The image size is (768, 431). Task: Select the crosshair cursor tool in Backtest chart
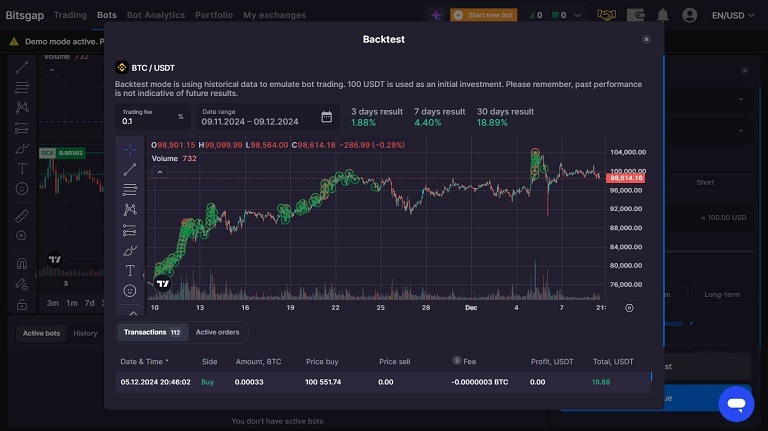click(x=130, y=149)
